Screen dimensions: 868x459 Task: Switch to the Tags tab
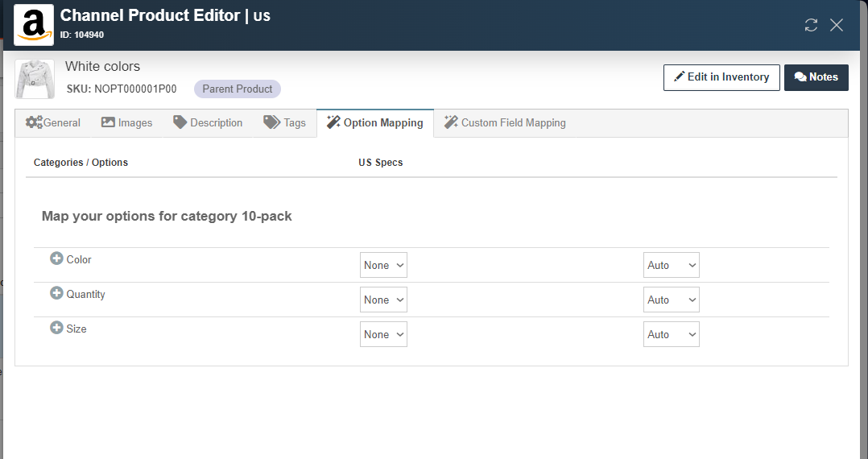[284, 123]
